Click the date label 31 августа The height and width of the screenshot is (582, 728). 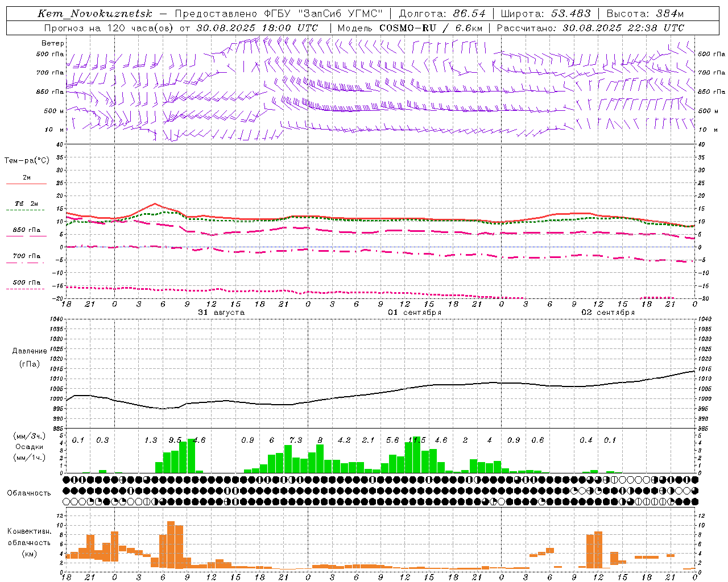[x=221, y=313]
